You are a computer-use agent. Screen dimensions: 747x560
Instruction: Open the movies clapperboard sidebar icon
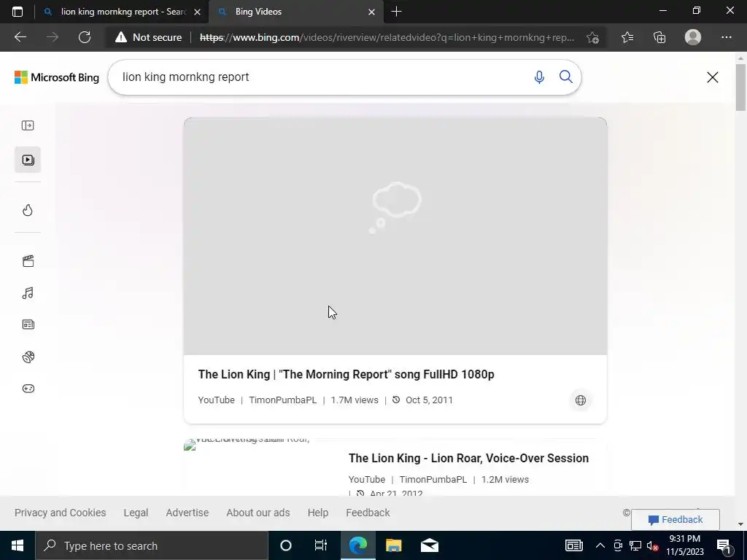[x=28, y=261]
